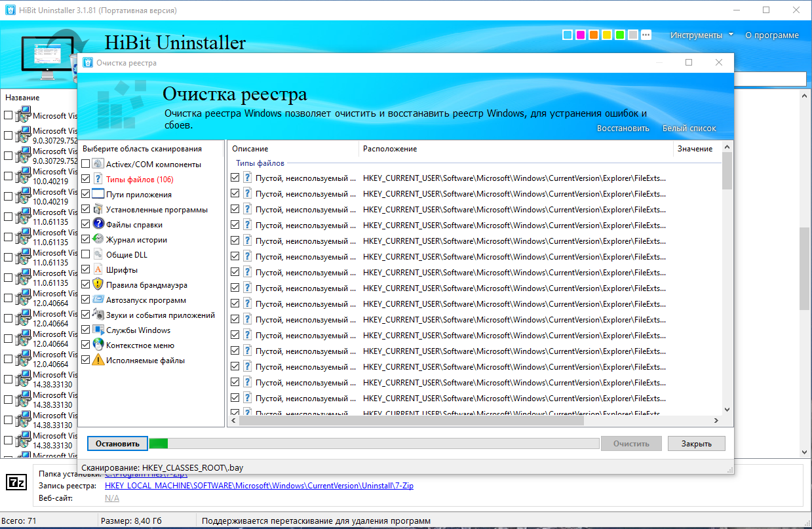Click HiBit Uninstaller logo in main title bar
The height and width of the screenshot is (529, 812).
pyautogui.click(x=10, y=10)
